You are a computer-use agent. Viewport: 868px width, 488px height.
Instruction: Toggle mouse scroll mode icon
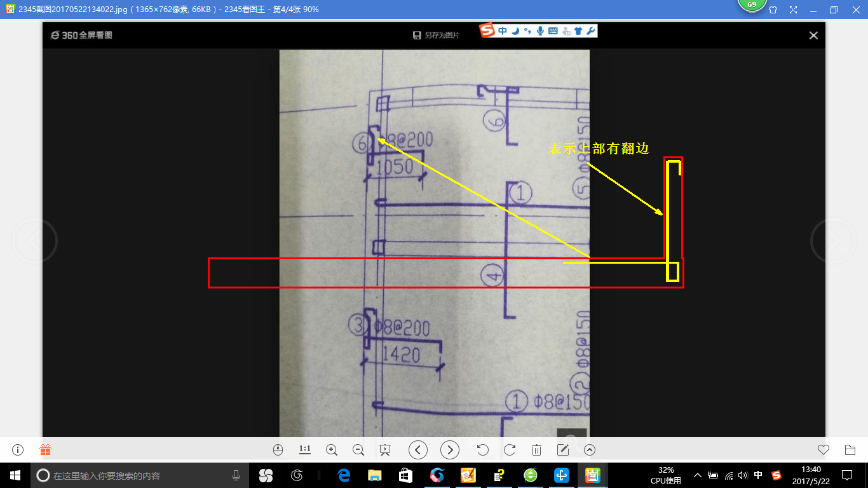277,450
